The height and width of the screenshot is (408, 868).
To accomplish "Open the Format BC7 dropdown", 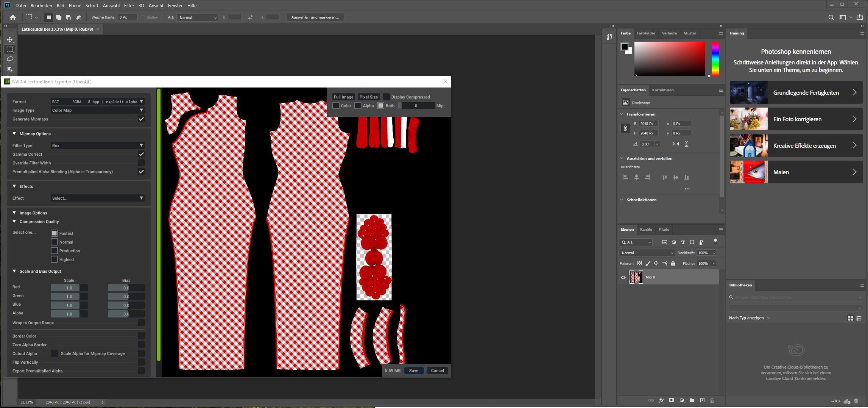I will coord(98,102).
